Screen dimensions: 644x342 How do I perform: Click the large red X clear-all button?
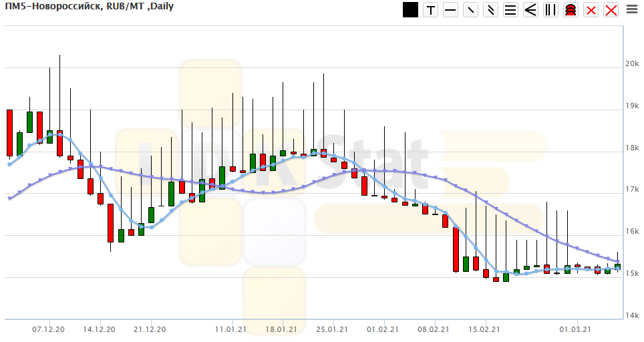coord(611,10)
